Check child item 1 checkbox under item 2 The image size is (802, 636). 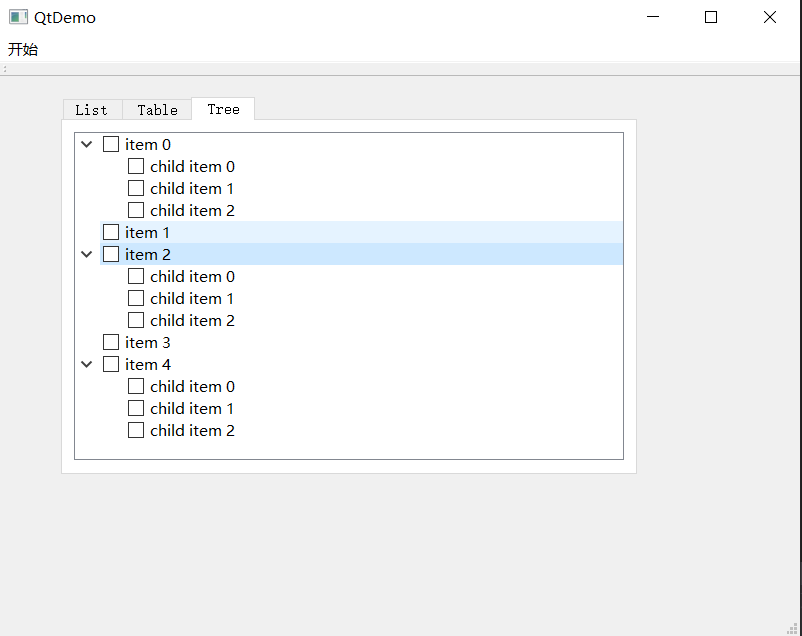coord(136,299)
